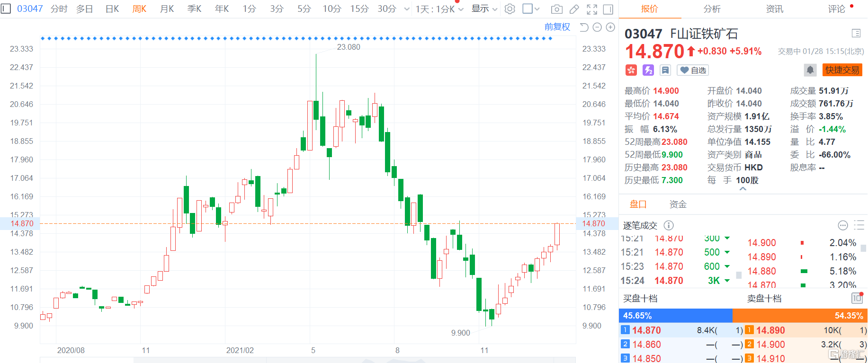This screenshot has height=363, width=868.
Task: Open the 显示 display dropdown
Action: (x=484, y=9)
